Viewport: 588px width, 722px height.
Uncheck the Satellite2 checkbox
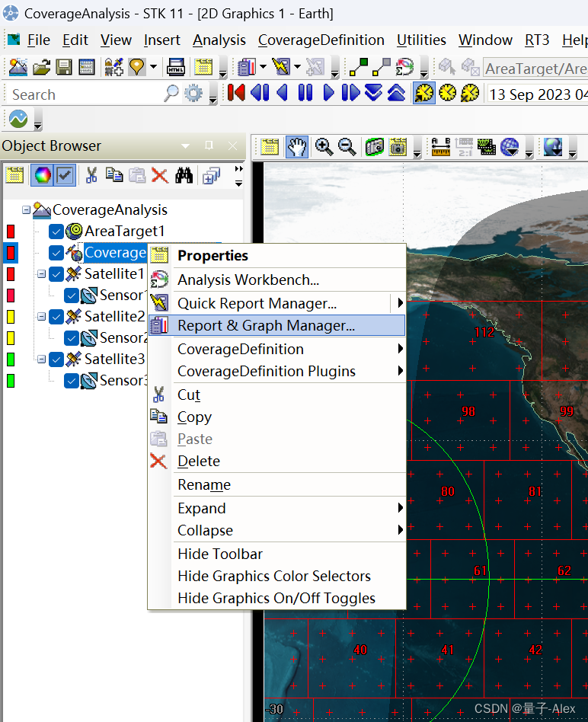coord(56,317)
